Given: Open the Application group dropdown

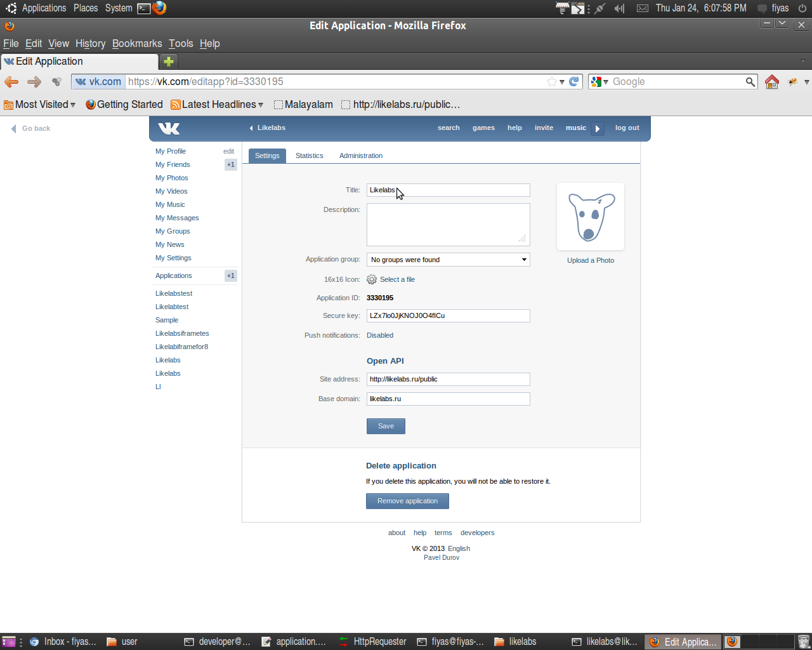Looking at the screenshot, I should click(448, 260).
